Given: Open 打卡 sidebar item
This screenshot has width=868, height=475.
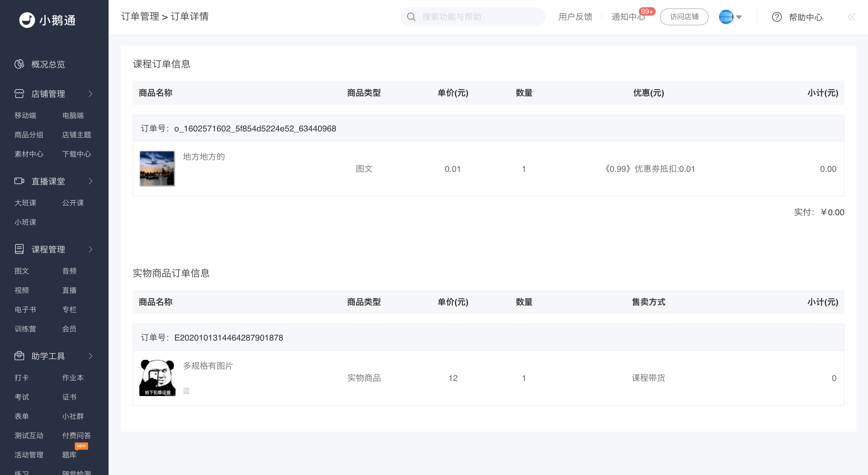Looking at the screenshot, I should pyautogui.click(x=22, y=377).
